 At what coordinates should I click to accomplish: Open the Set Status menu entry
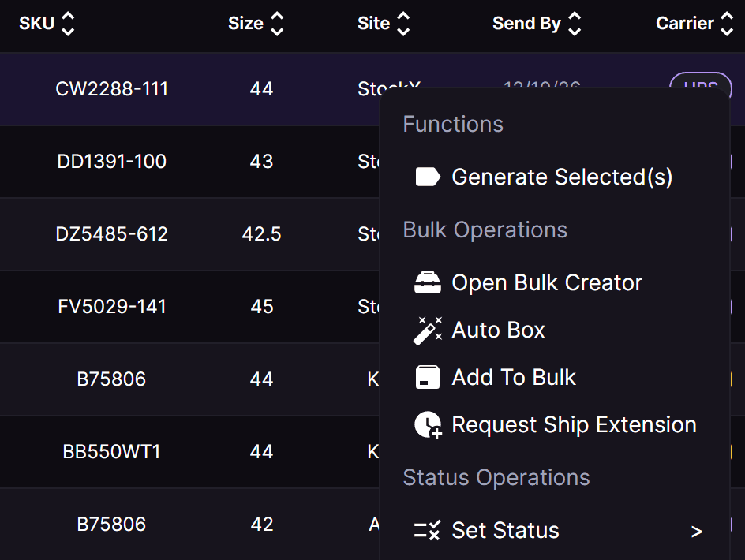coord(555,530)
